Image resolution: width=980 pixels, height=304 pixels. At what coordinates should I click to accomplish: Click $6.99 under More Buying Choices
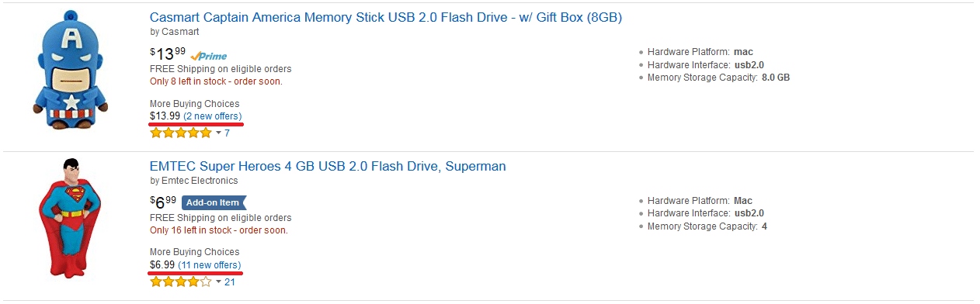pyautogui.click(x=162, y=264)
